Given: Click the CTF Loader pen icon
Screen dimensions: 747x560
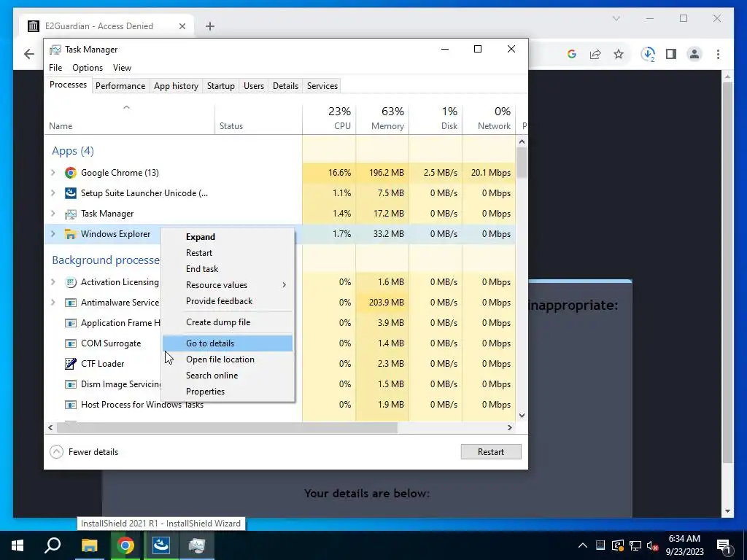Looking at the screenshot, I should coord(71,364).
